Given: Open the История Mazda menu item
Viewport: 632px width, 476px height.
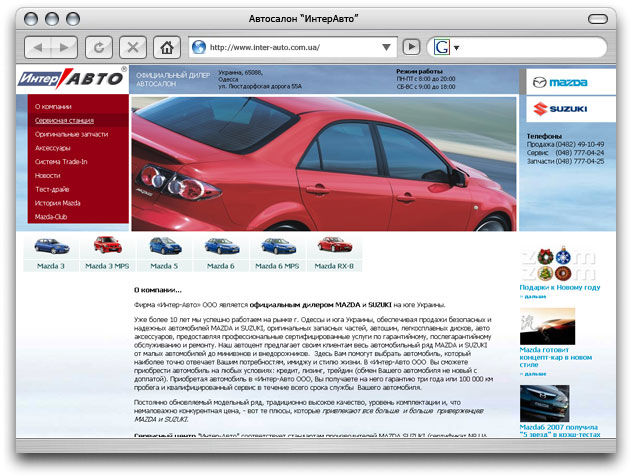Looking at the screenshot, I should click(x=58, y=203).
